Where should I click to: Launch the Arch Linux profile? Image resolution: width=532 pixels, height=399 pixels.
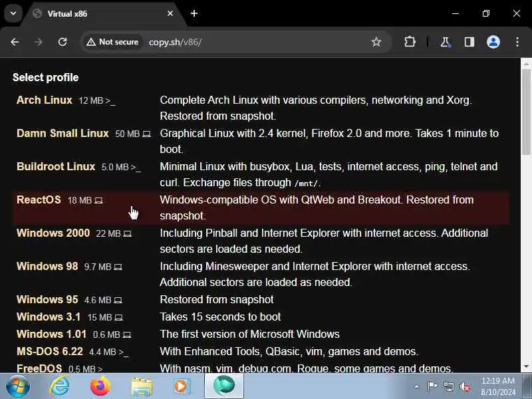(x=45, y=100)
